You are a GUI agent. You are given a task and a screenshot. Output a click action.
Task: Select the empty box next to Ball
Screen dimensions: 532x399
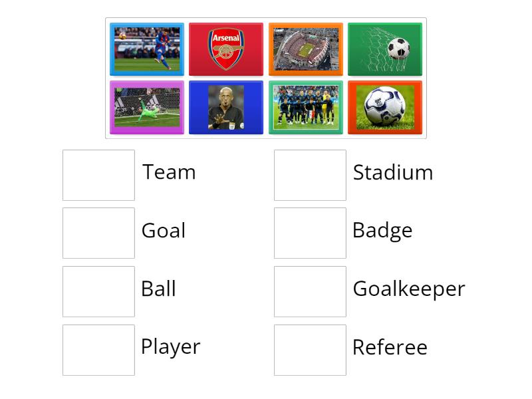tap(98, 291)
